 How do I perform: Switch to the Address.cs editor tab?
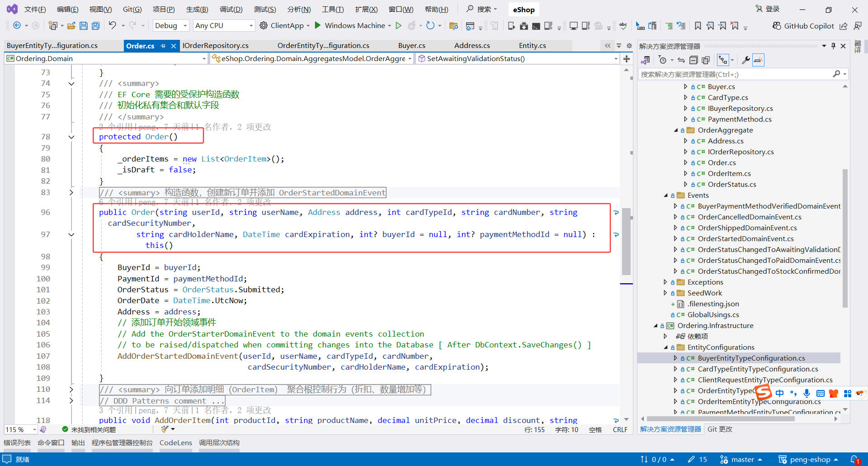pos(472,46)
